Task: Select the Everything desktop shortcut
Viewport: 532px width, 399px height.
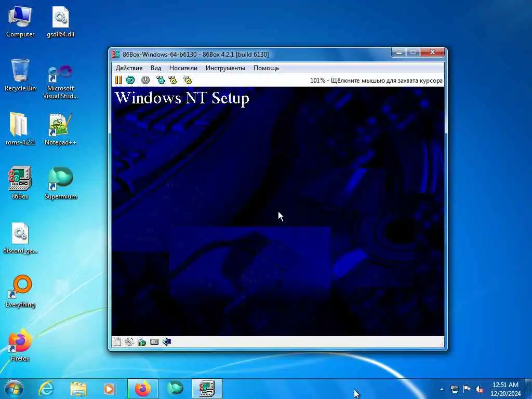Action: (x=20, y=291)
